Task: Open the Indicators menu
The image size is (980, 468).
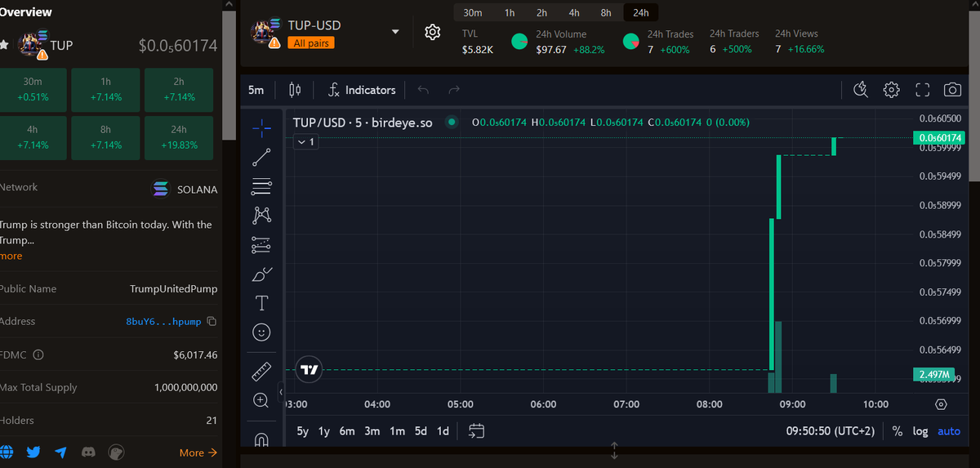Action: 362,90
